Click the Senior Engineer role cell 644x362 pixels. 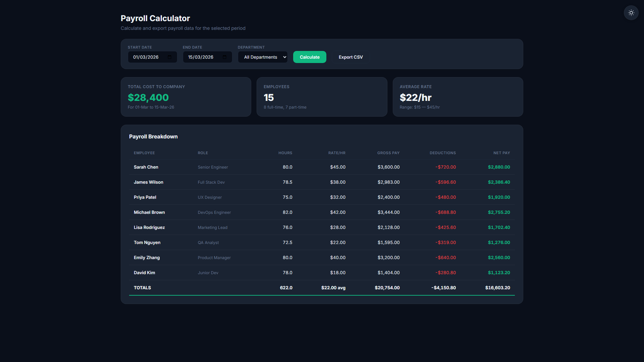(x=213, y=167)
